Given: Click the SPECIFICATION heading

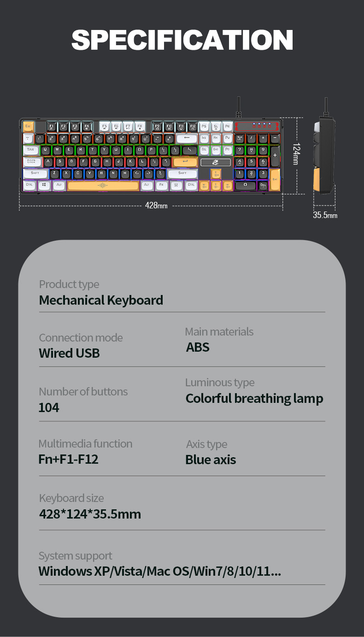Looking at the screenshot, I should [182, 40].
